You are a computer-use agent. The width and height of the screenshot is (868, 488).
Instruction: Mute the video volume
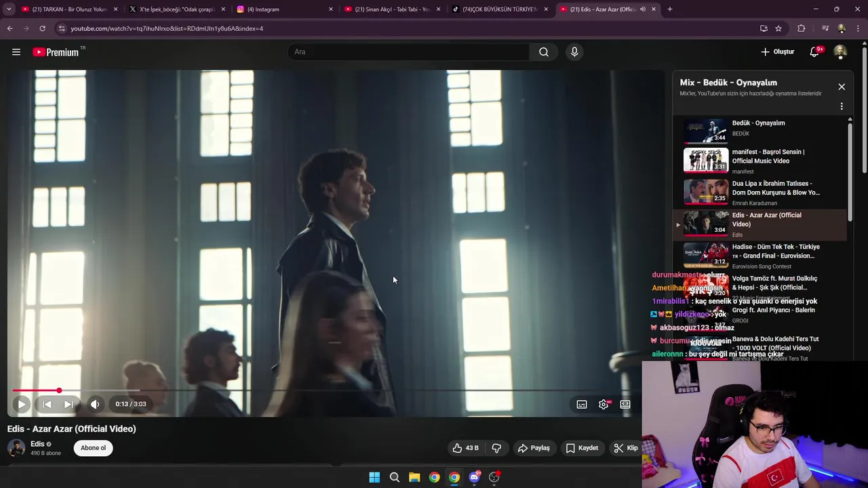[95, 404]
